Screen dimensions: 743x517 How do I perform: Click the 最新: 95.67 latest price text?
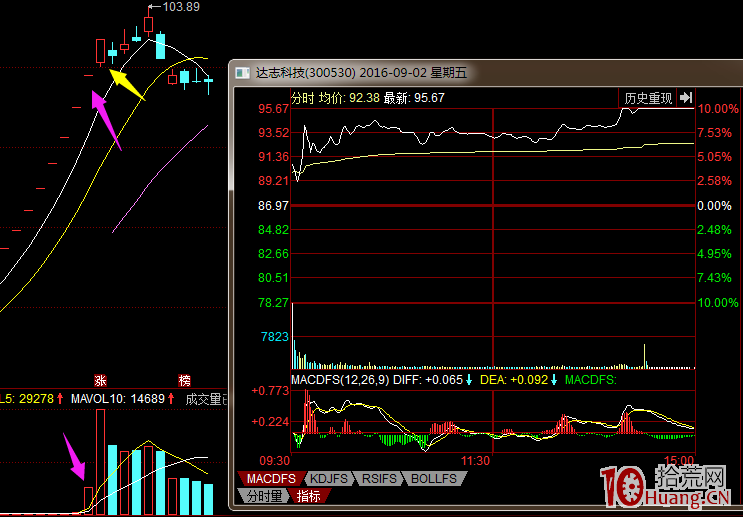tap(414, 98)
